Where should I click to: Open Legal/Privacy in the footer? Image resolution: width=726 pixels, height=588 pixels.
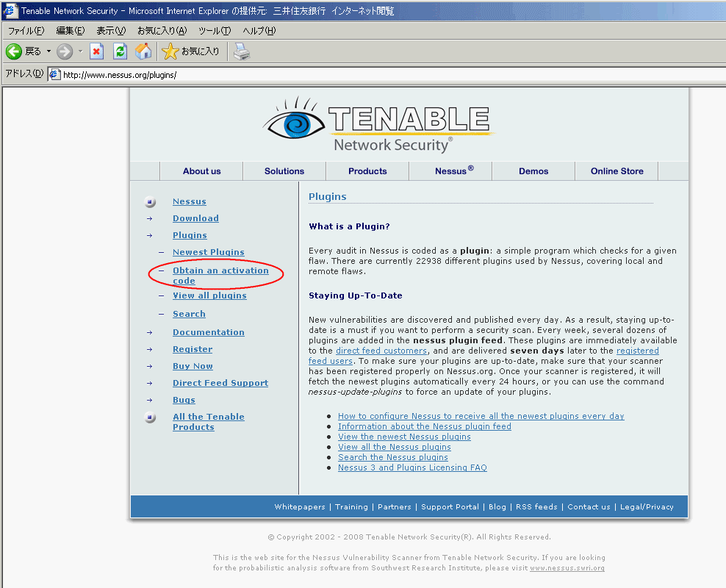(x=647, y=506)
